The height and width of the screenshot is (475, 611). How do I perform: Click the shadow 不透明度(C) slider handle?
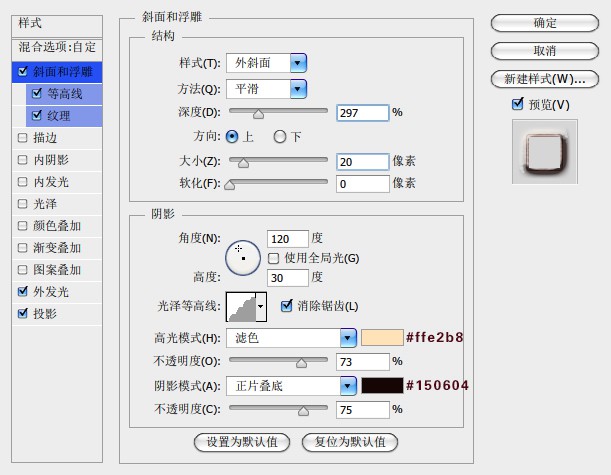(x=303, y=411)
